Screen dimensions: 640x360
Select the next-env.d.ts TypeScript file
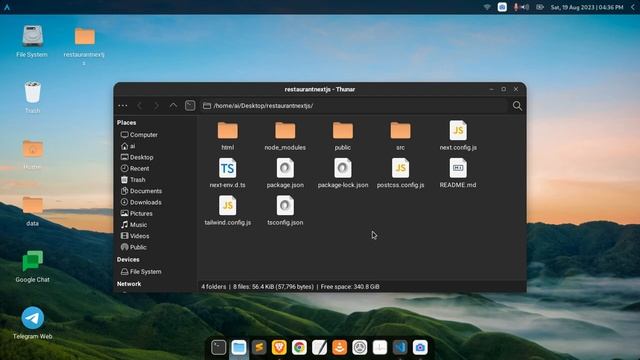[x=227, y=173]
